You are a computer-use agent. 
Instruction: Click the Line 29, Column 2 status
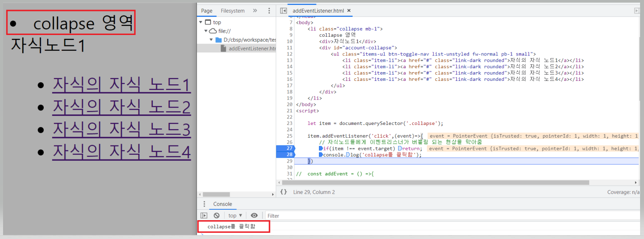pyautogui.click(x=314, y=192)
